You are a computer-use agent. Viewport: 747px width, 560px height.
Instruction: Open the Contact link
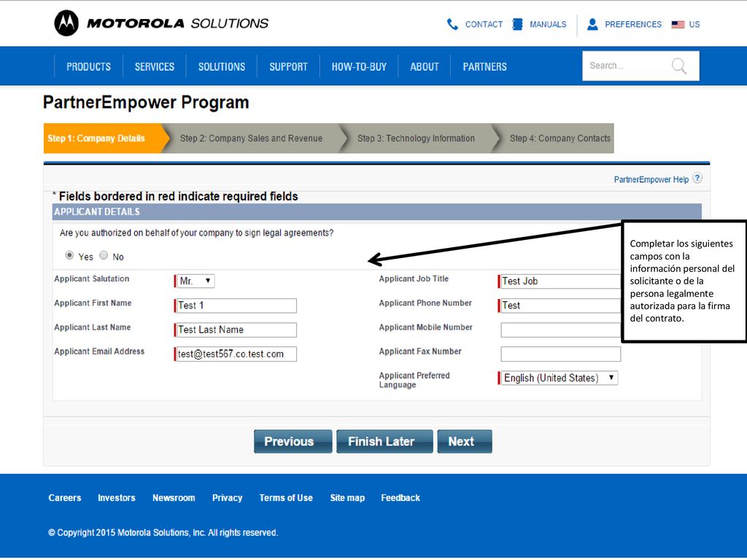click(484, 24)
